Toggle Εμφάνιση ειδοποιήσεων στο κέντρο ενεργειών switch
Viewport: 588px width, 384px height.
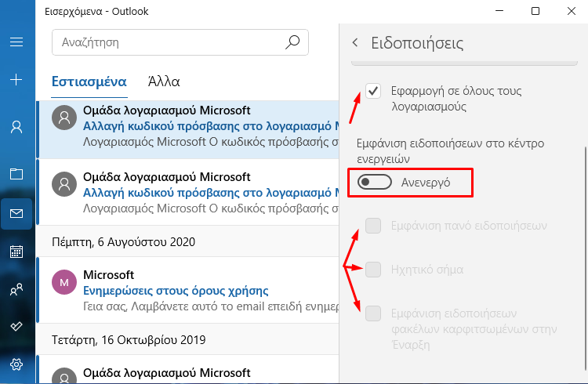pos(374,183)
